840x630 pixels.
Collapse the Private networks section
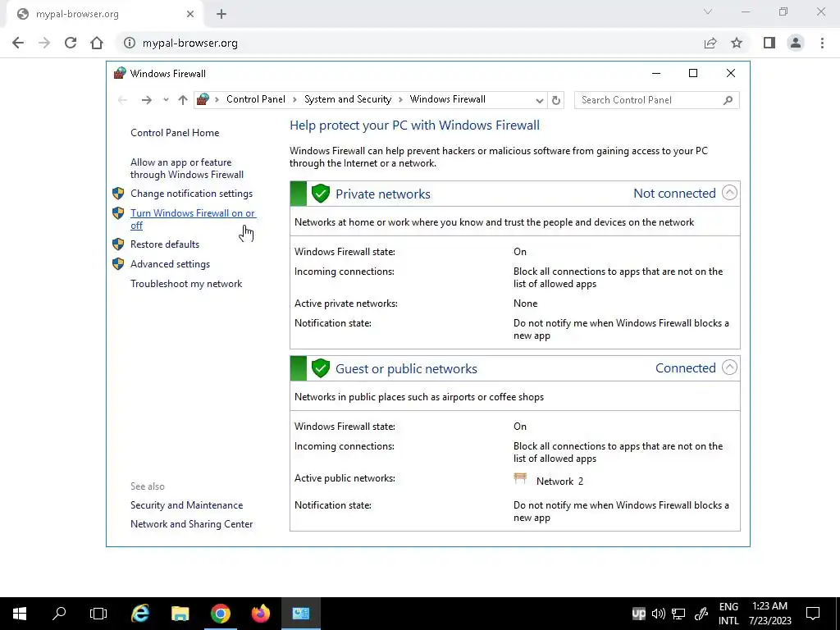(729, 193)
